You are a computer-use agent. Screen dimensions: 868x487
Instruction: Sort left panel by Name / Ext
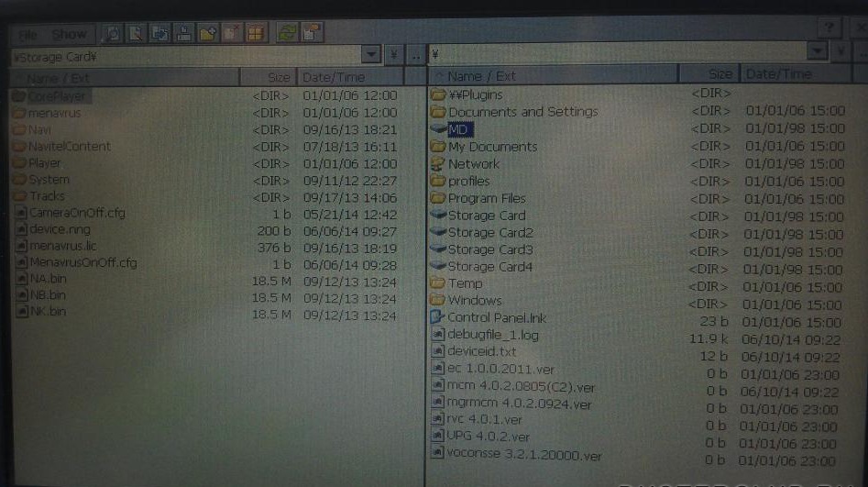pyautogui.click(x=125, y=78)
